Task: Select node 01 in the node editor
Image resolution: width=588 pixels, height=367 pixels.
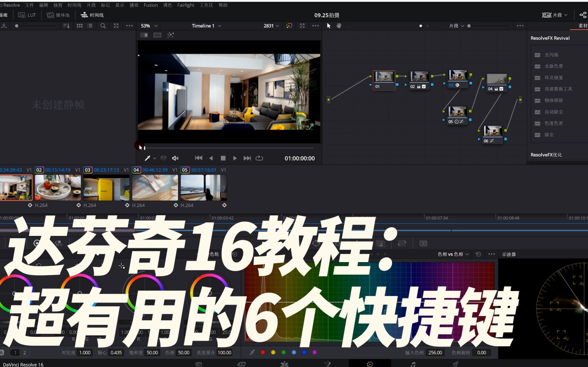Action: pos(384,80)
